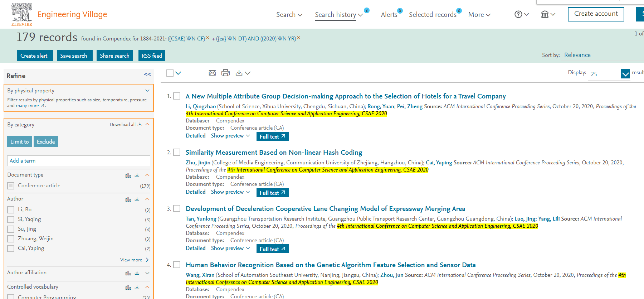Tick the Zhuang, Weijin author filter

click(11, 239)
